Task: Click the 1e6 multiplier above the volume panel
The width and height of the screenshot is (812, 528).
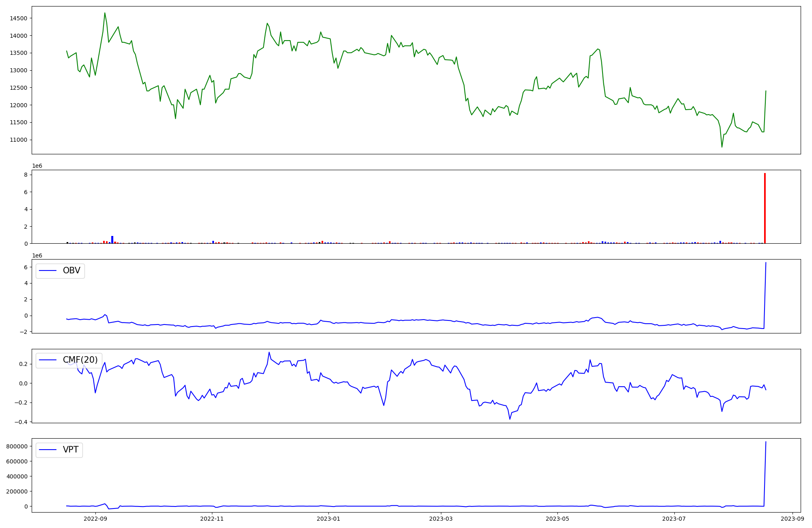Action: click(37, 166)
